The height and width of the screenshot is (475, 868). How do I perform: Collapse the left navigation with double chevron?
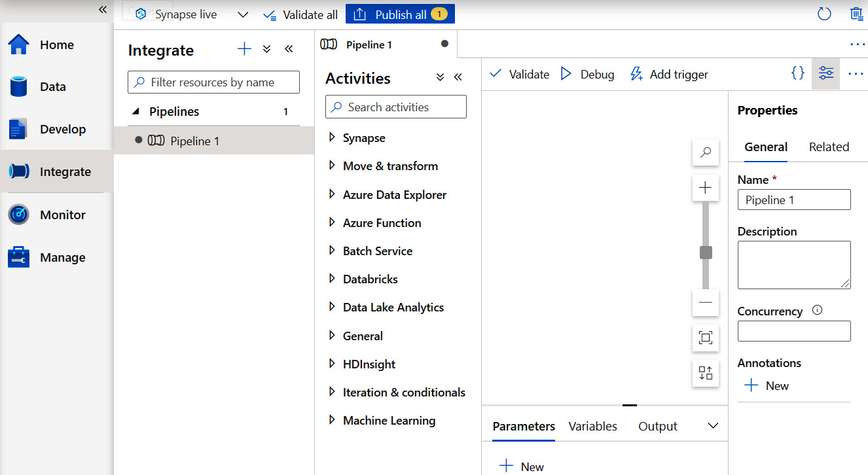pos(103,9)
